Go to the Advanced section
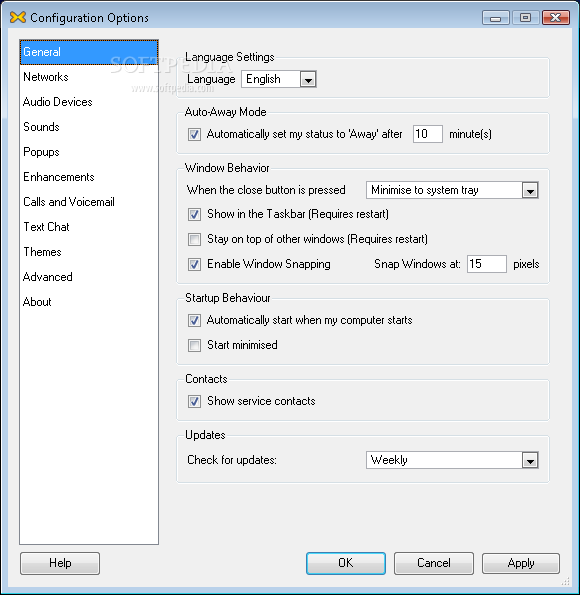Image resolution: width=580 pixels, height=595 pixels. pos(89,277)
